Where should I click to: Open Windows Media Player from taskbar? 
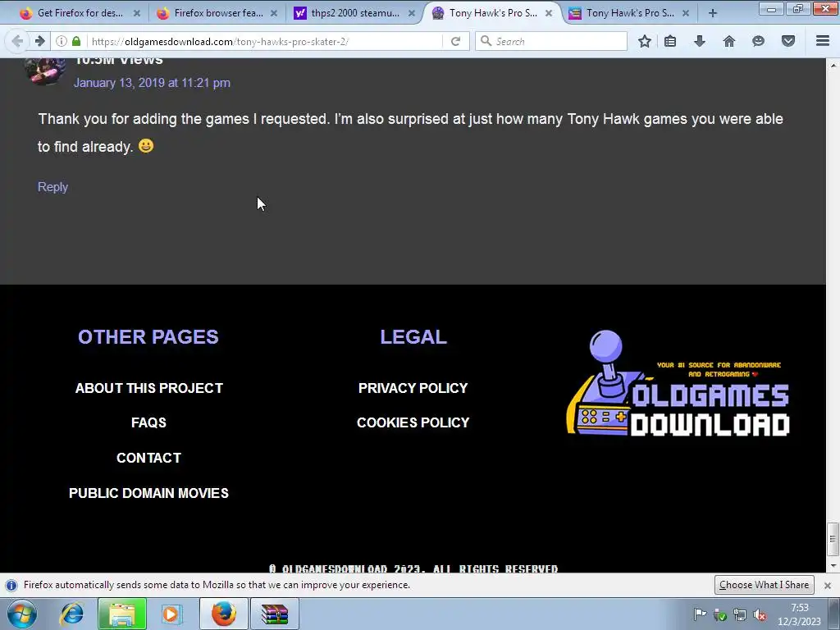pyautogui.click(x=171, y=614)
